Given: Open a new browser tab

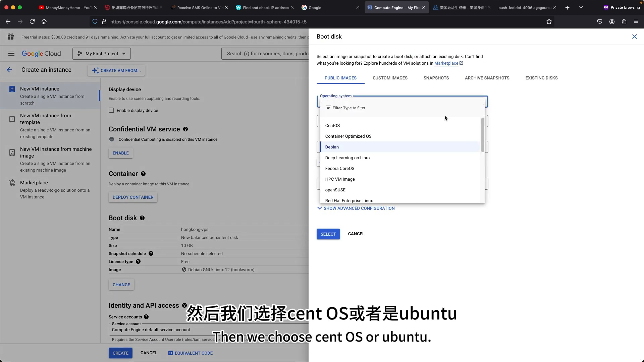Looking at the screenshot, I should 567,7.
